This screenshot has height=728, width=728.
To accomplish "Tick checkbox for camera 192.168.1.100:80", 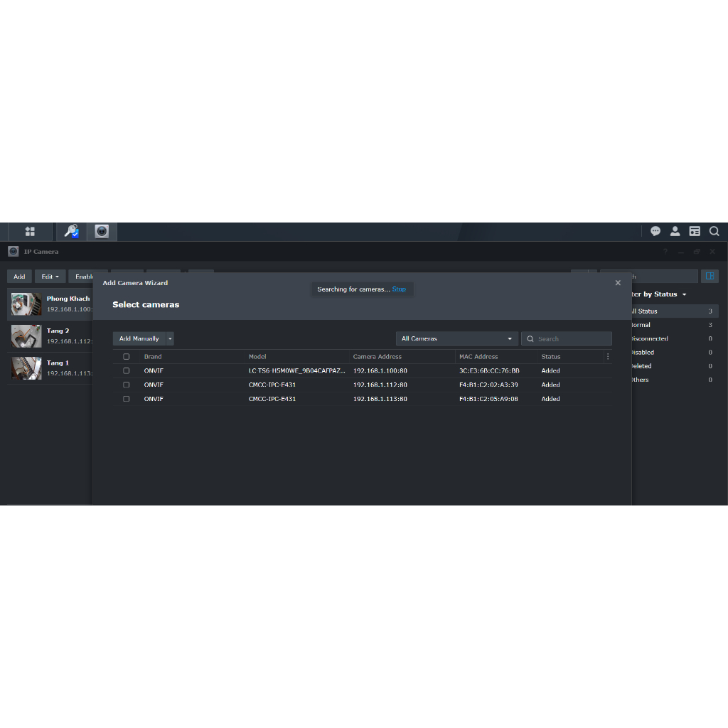I will pos(127,370).
